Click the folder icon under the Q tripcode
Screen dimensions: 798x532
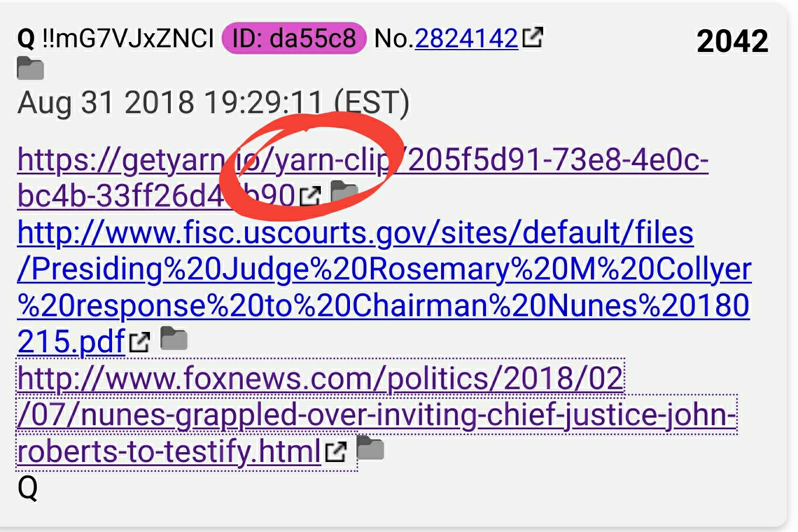click(x=31, y=69)
